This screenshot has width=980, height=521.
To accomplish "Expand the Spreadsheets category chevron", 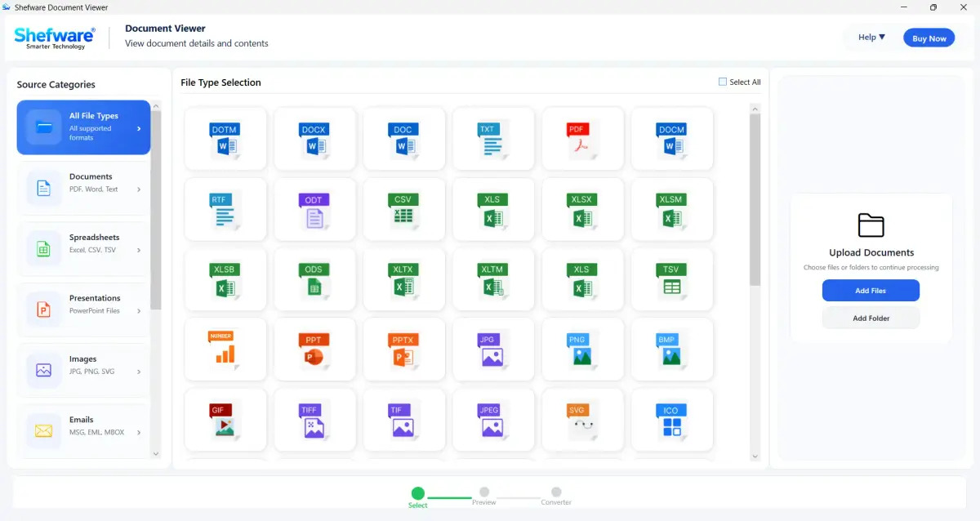I will [139, 250].
